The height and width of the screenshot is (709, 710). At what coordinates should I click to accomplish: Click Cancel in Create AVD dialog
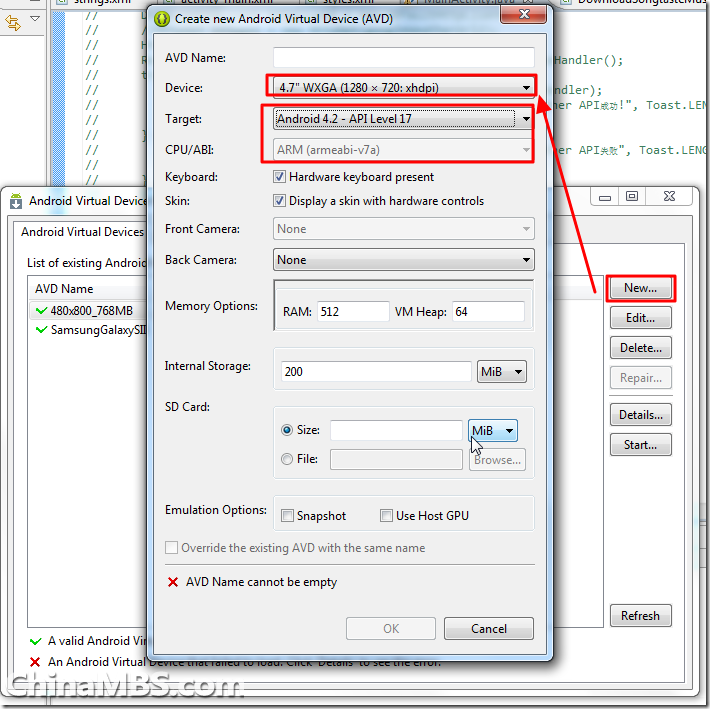pos(489,628)
